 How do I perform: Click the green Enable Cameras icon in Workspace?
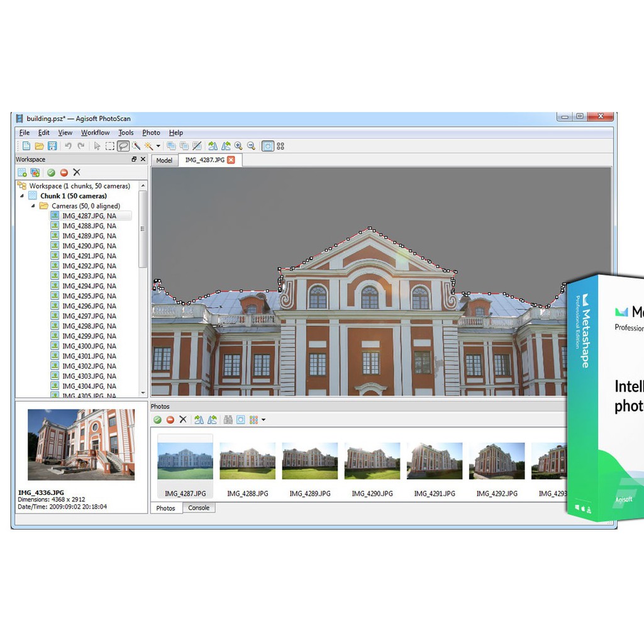pos(50,172)
